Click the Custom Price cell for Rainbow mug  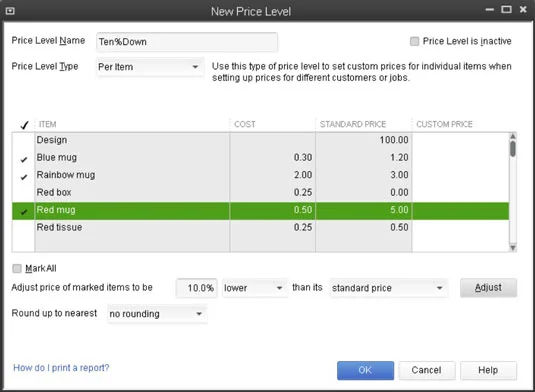click(x=460, y=175)
